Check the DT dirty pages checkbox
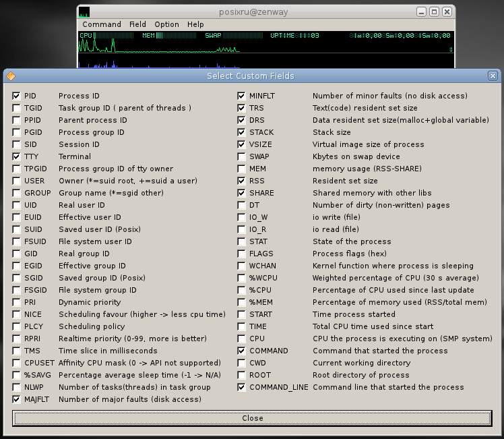Screen dimensions: 504x439 [x=241, y=205]
